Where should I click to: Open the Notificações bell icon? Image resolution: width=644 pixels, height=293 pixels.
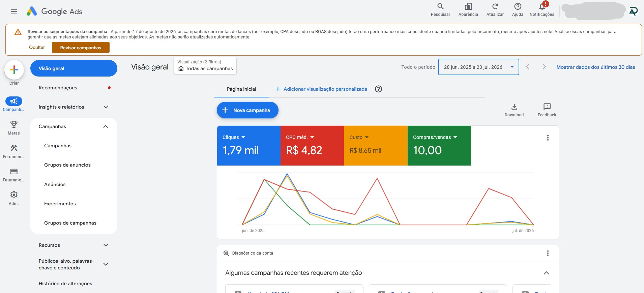(x=542, y=6)
